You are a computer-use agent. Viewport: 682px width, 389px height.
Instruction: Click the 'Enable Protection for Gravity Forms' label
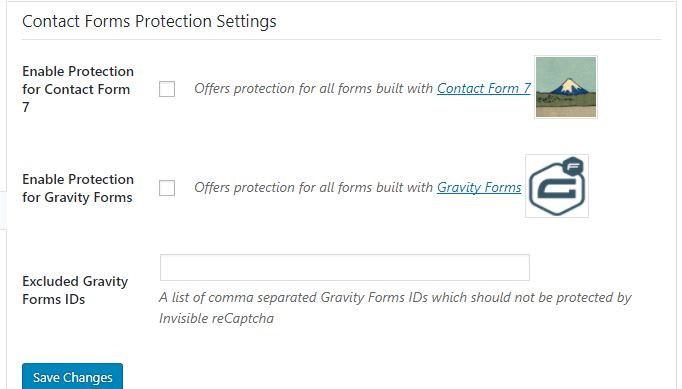click(78, 188)
